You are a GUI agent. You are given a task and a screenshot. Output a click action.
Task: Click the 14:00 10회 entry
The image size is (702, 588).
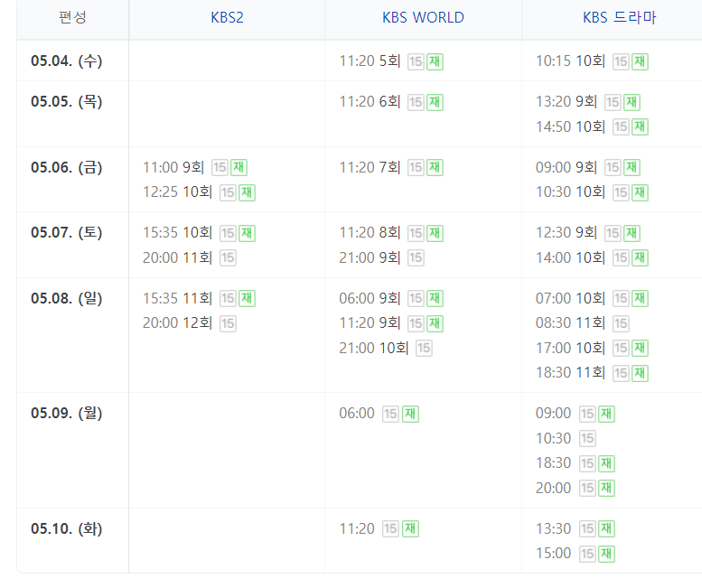pos(570,257)
